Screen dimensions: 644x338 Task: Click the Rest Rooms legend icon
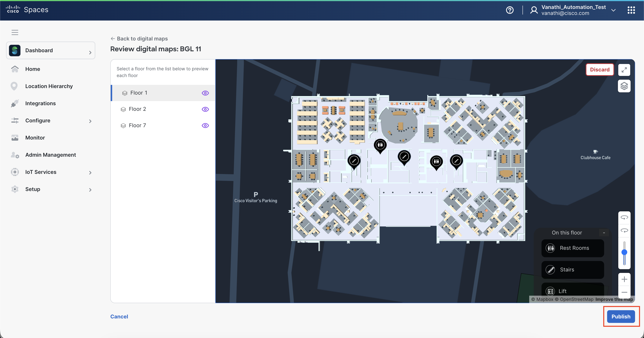(x=550, y=248)
